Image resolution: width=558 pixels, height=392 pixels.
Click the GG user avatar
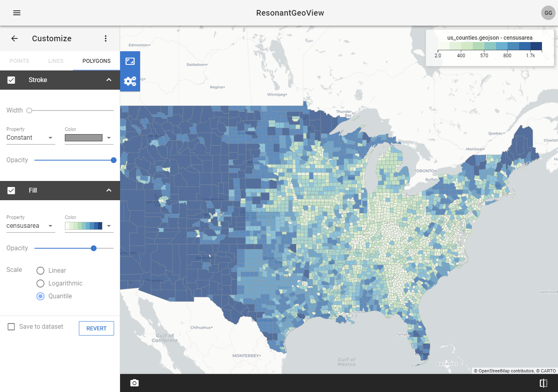click(548, 13)
